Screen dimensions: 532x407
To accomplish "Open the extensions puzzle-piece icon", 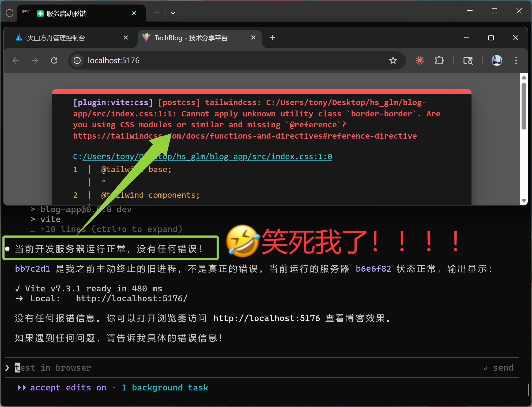I will 439,60.
